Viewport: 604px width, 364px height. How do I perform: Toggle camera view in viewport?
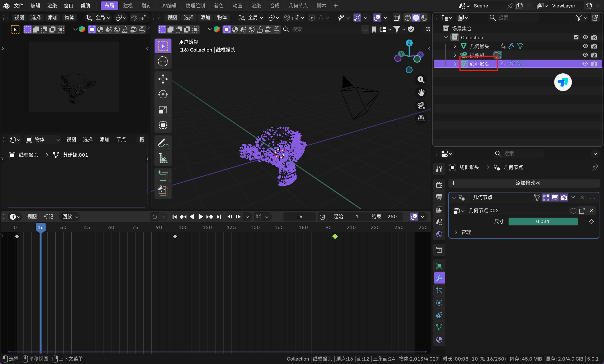[421, 106]
